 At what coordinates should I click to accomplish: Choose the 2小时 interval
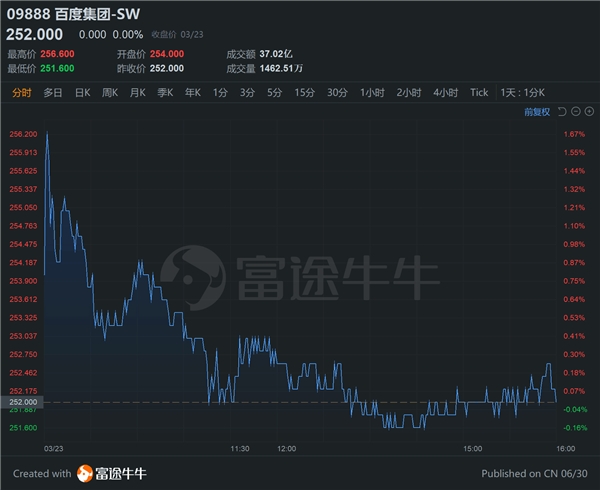[x=409, y=93]
